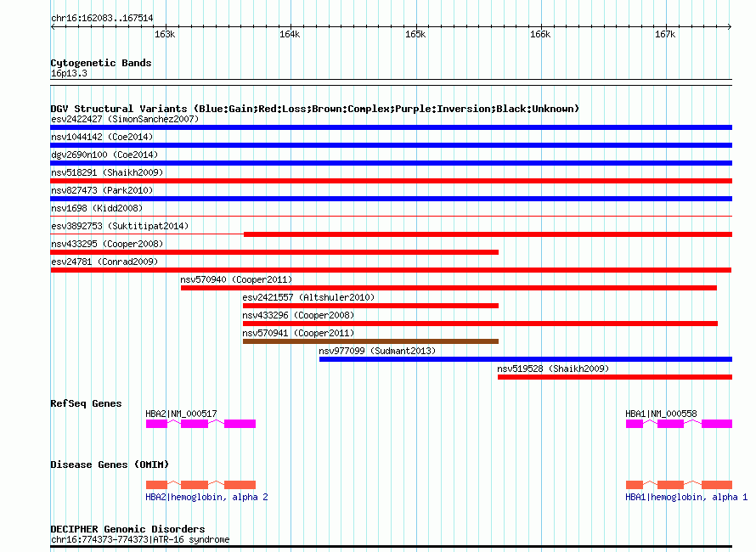Click the esv24781 (Conrad2009) label
The height and width of the screenshot is (552, 756).
104,262
